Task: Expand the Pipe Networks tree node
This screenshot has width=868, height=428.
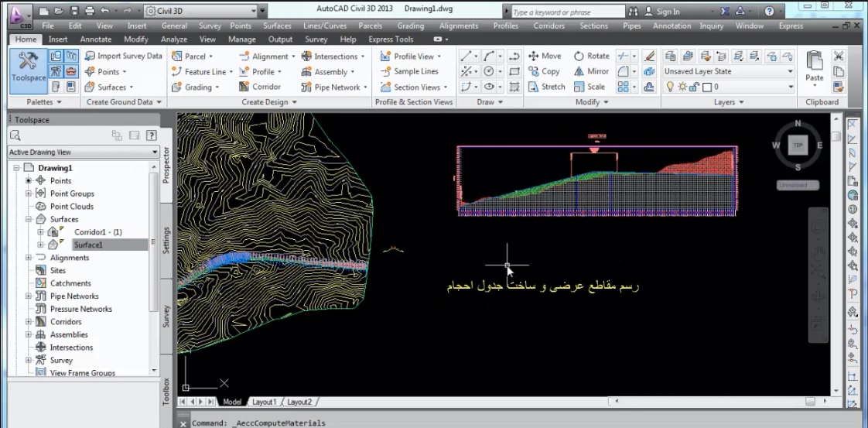Action: point(28,296)
